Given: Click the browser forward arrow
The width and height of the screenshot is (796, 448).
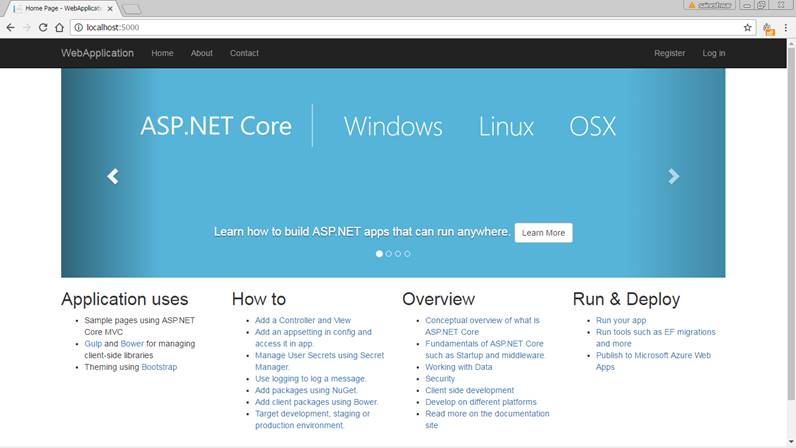Looking at the screenshot, I should pos(27,27).
